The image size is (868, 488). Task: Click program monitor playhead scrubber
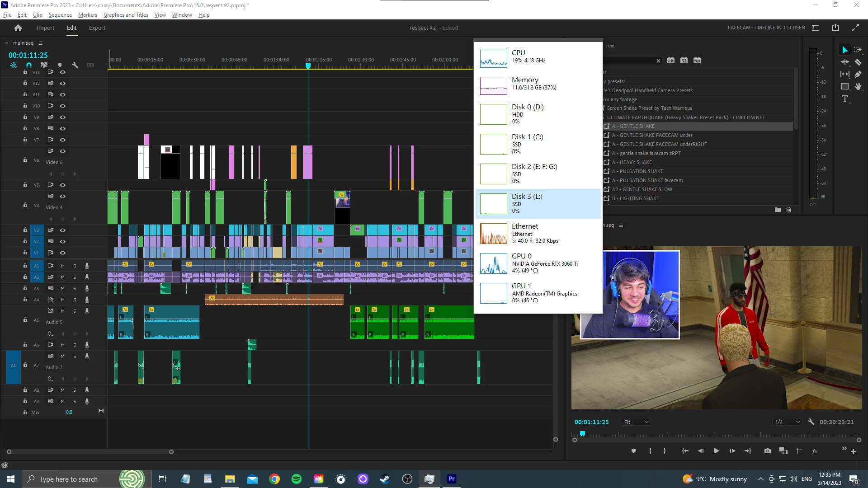coord(582,434)
